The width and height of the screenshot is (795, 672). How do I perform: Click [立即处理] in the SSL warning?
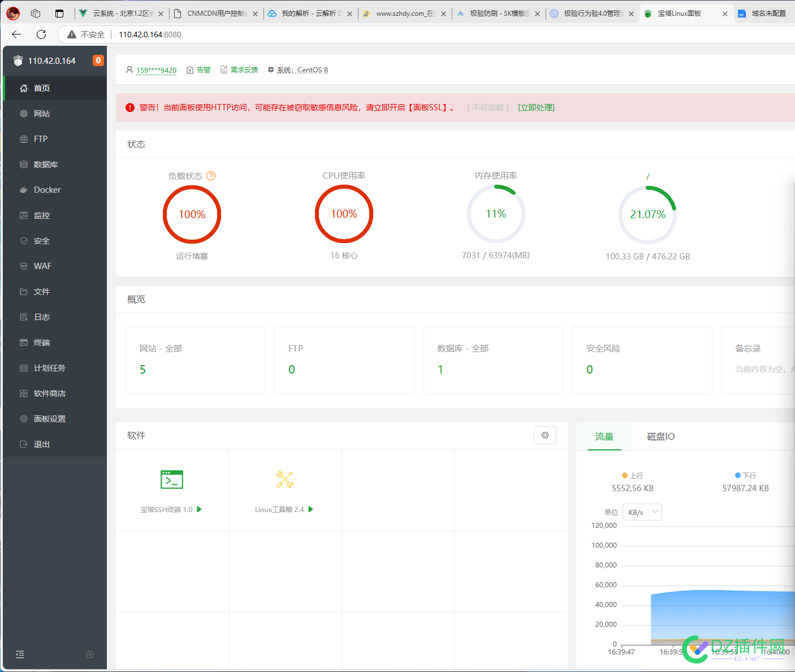[x=536, y=107]
